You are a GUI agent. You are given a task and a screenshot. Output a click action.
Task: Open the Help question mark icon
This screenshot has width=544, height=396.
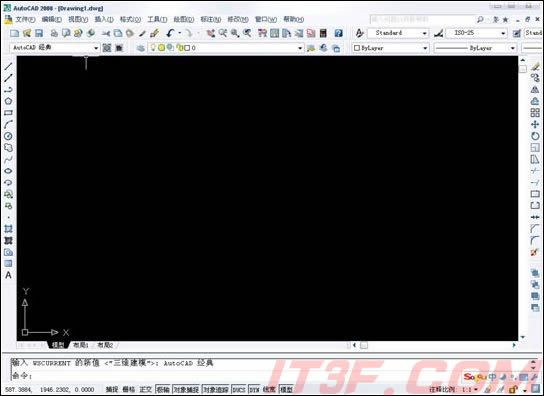339,33
